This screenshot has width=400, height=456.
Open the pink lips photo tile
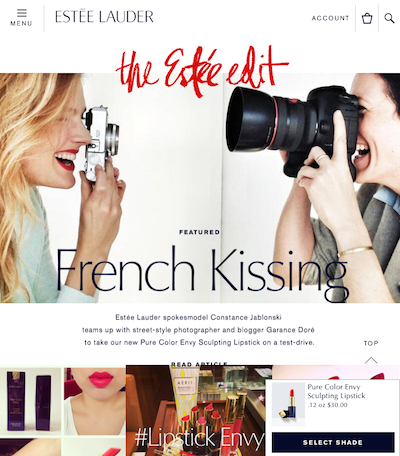coord(95,401)
